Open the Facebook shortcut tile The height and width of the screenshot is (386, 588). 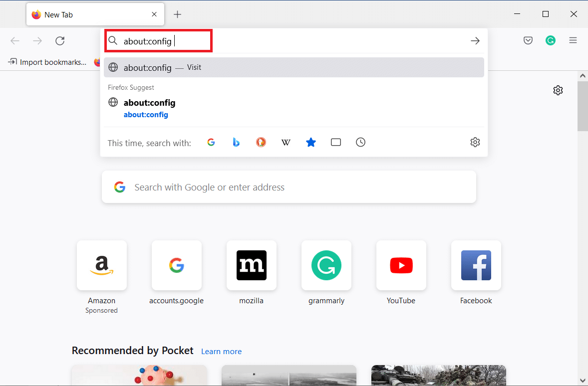pyautogui.click(x=476, y=265)
